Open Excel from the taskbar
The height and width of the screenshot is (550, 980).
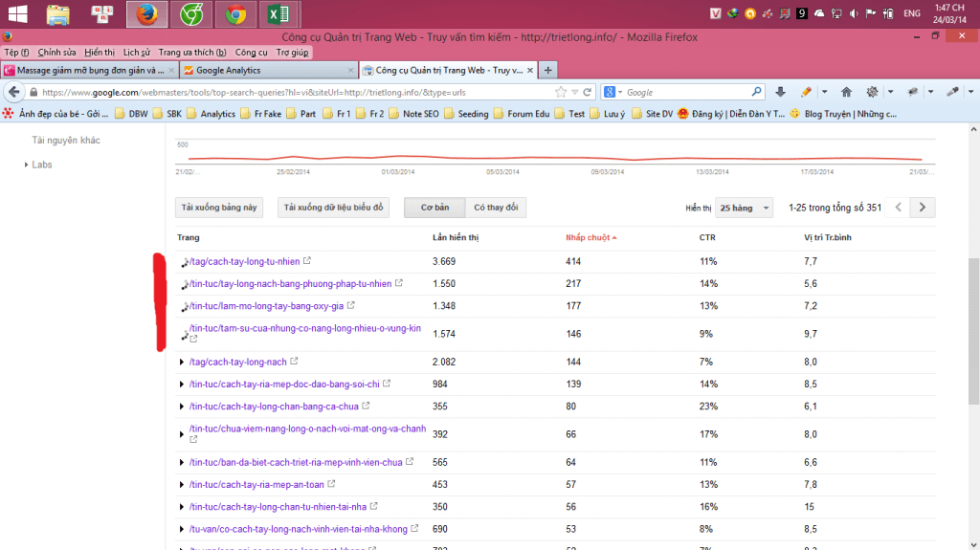pyautogui.click(x=278, y=13)
